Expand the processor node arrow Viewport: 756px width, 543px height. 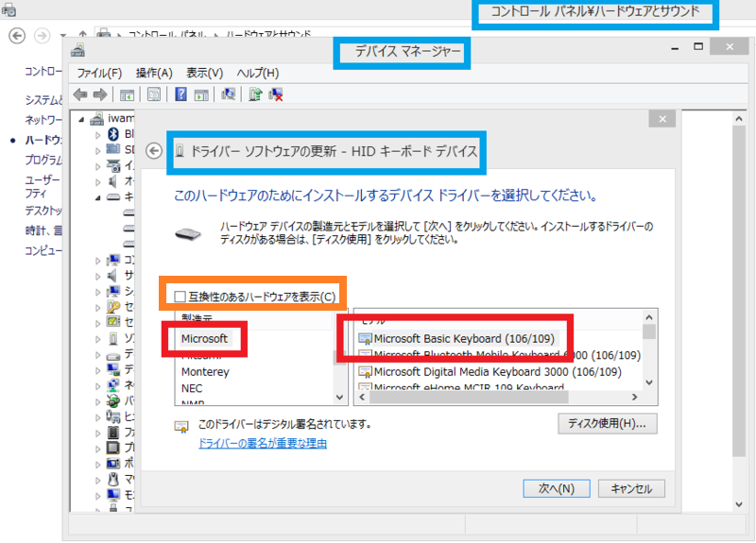98,449
